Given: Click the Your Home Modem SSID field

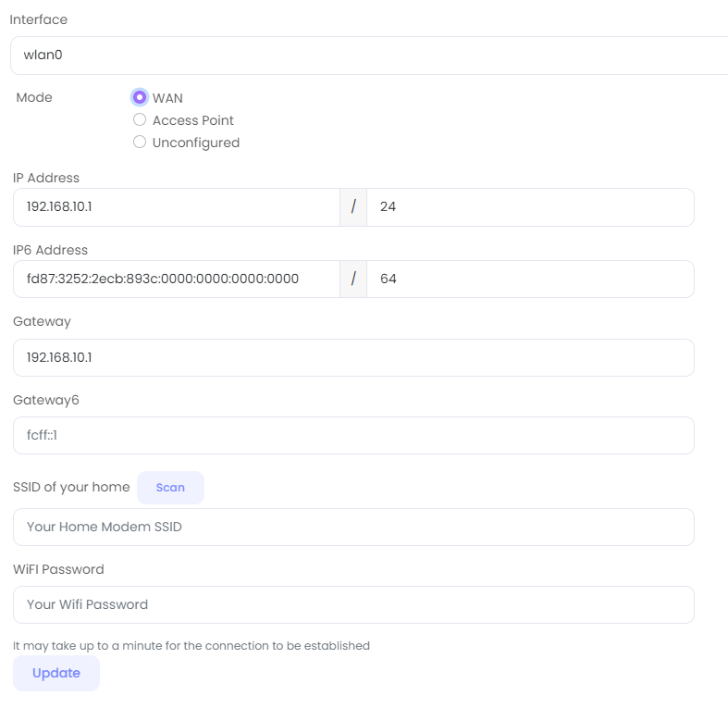Looking at the screenshot, I should [353, 527].
